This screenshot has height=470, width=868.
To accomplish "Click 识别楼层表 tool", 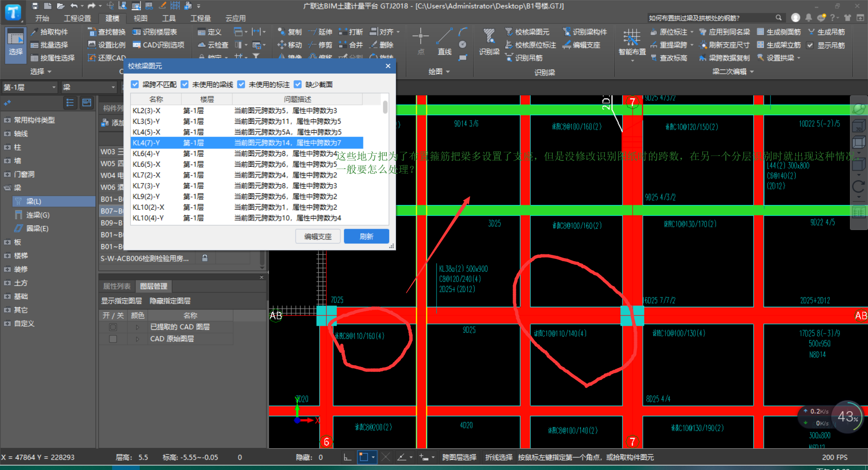I will [x=155, y=32].
